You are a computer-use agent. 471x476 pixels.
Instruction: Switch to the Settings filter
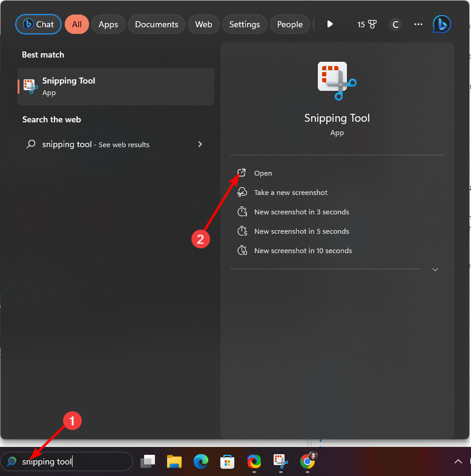245,24
